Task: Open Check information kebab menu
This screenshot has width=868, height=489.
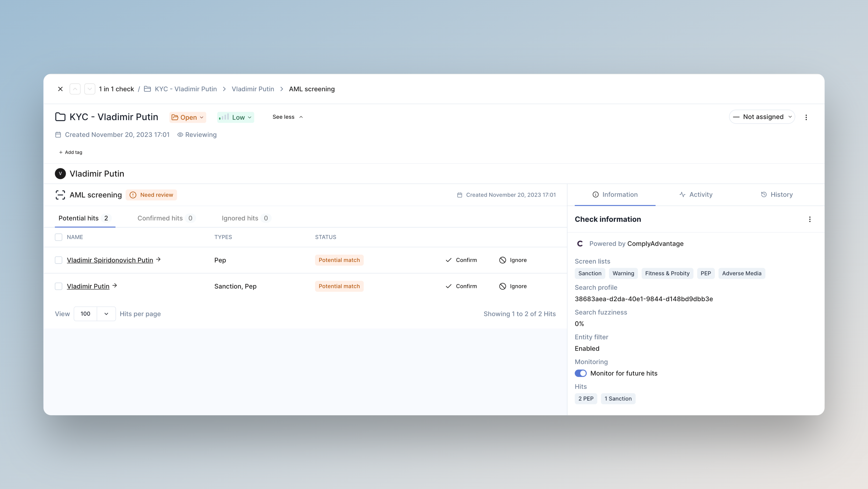Action: (x=810, y=220)
